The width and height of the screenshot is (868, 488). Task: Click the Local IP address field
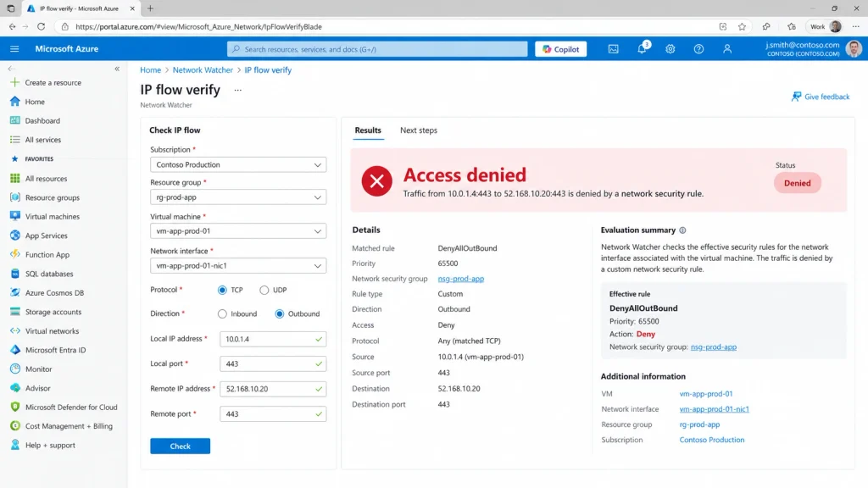(273, 339)
